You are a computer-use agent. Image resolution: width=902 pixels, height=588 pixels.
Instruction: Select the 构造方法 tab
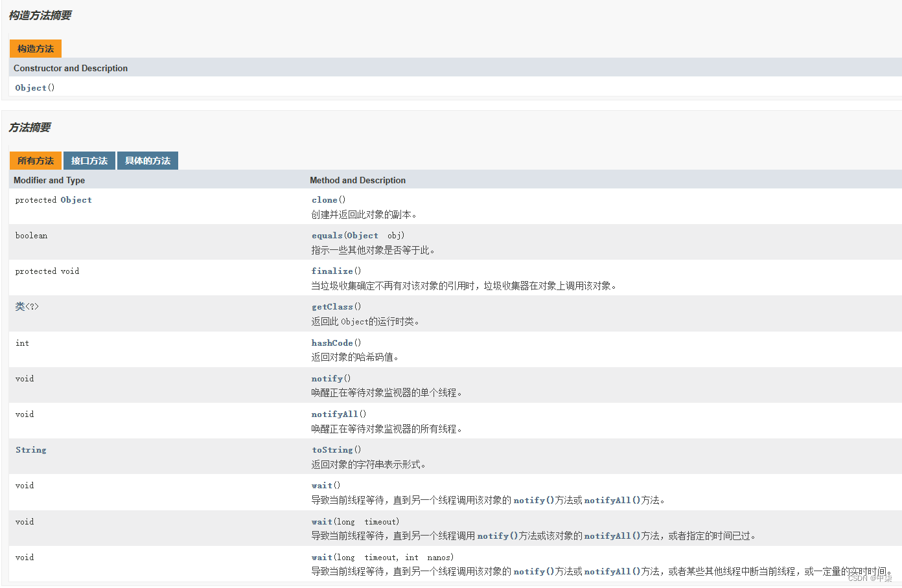(x=35, y=49)
